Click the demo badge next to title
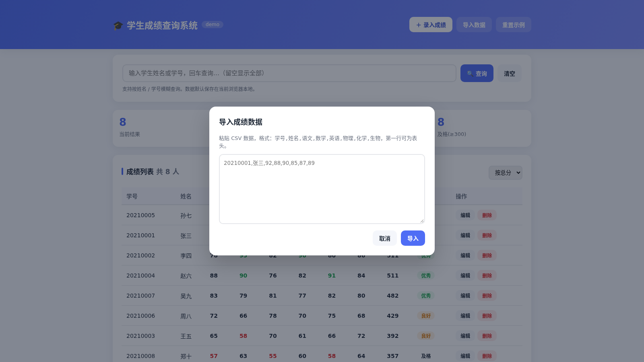Viewport: 644px width, 362px height. tap(213, 25)
